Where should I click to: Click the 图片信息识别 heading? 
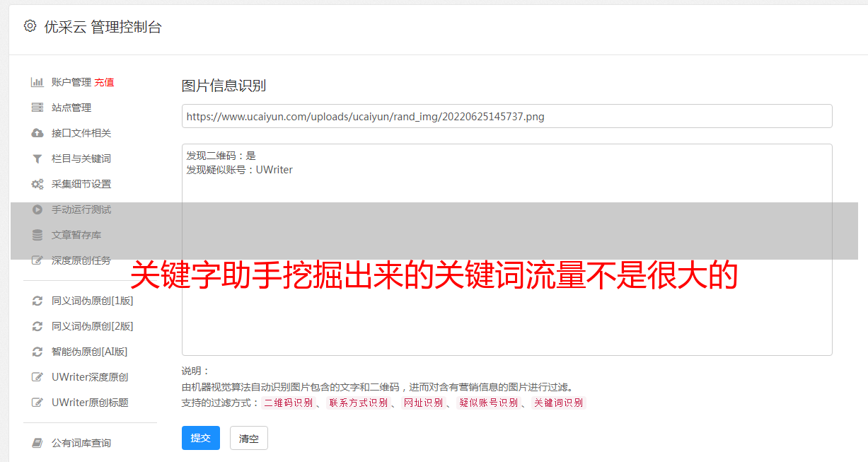click(x=224, y=86)
